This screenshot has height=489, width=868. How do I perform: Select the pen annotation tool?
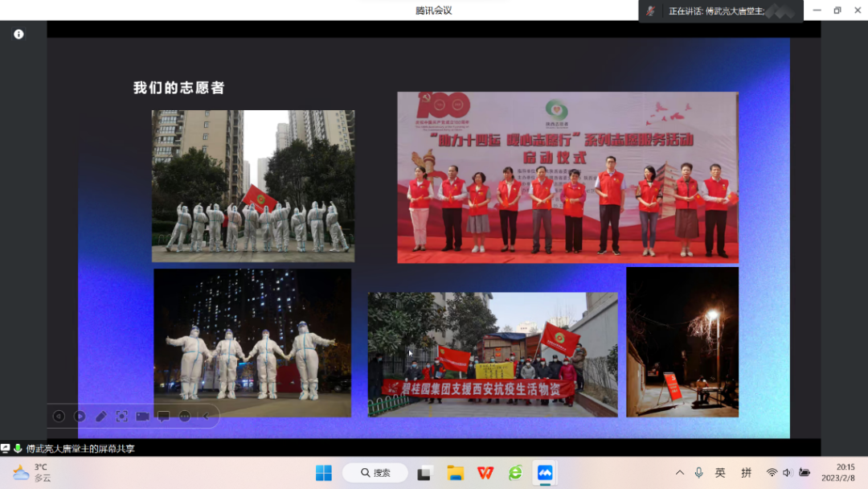[100, 416]
